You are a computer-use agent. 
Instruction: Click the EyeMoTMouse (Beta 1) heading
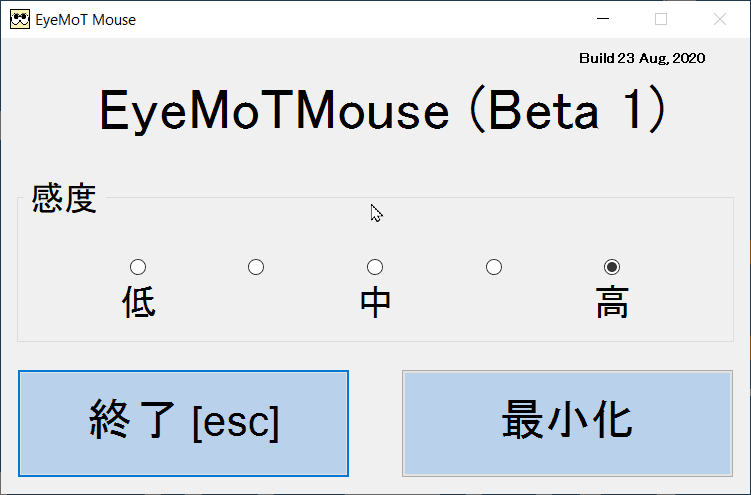(382, 110)
